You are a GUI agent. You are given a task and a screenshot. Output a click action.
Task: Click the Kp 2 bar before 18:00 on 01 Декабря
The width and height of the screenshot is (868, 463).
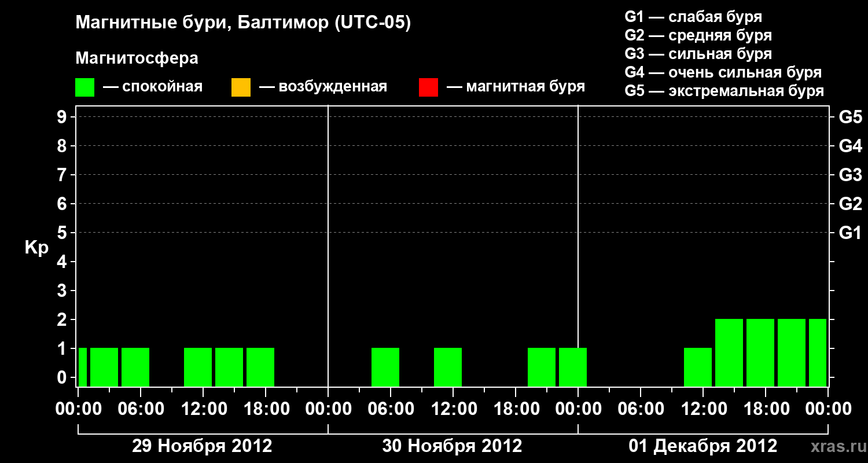tap(760, 352)
